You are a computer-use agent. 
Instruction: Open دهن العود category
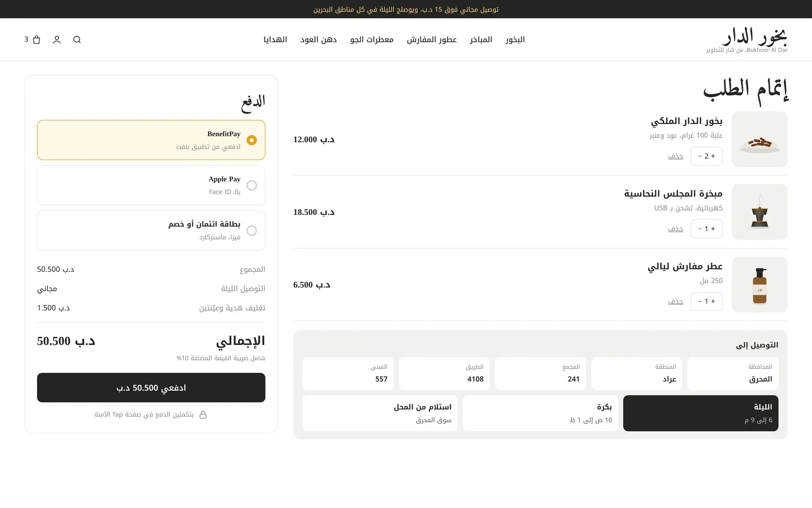(319, 40)
